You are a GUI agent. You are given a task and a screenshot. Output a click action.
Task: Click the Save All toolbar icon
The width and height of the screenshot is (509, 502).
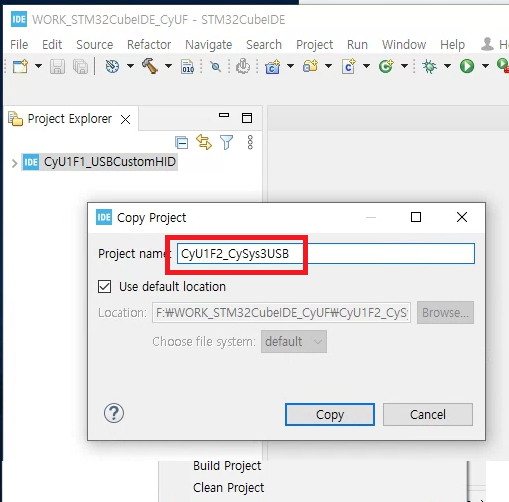point(80,66)
